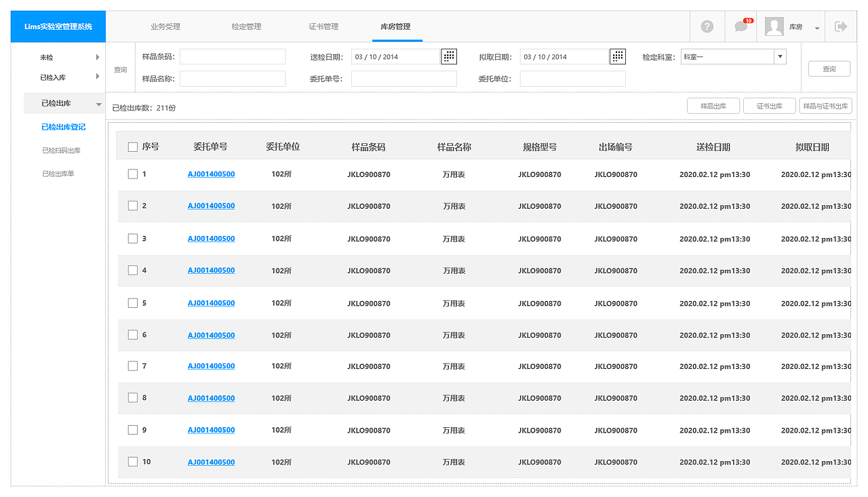Viewport: 868px width, 497px height.
Task: Open order link AJ001400500 in row 3
Action: (x=212, y=239)
